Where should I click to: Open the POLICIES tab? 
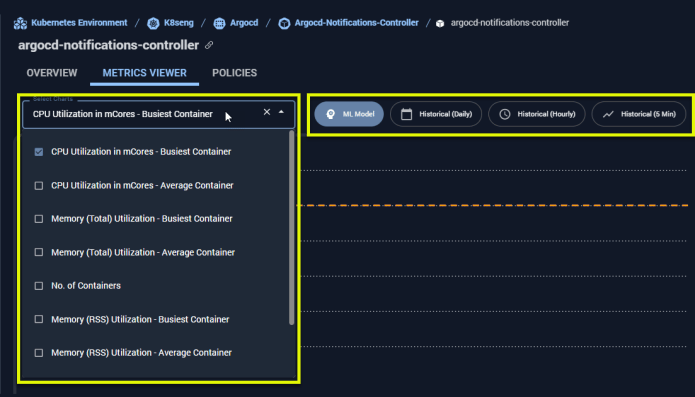pos(234,73)
